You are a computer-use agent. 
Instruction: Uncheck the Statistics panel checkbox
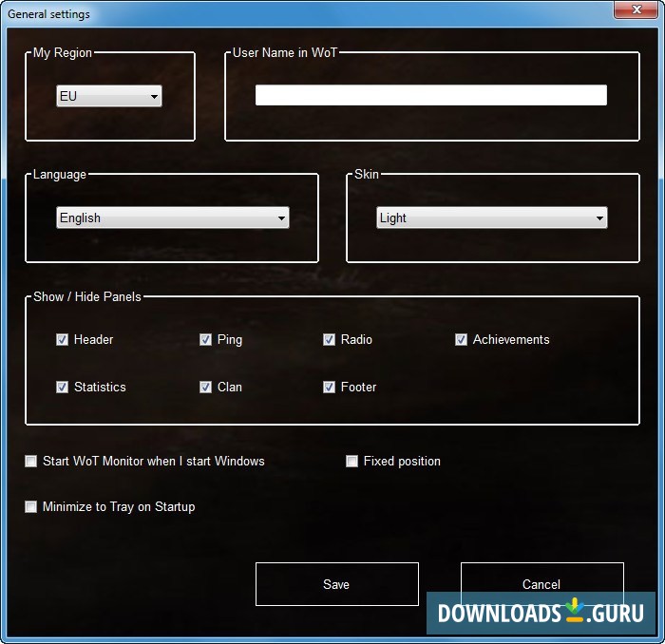[62, 388]
